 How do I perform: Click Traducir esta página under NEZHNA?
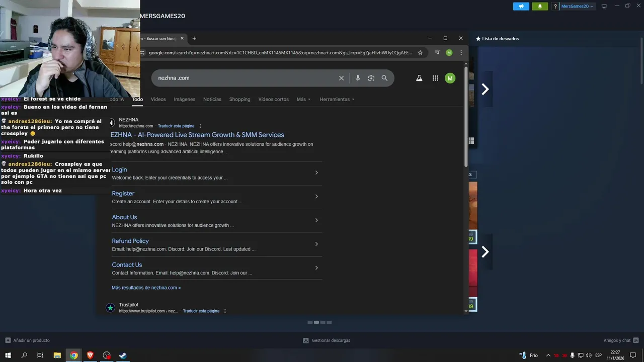[x=176, y=126]
